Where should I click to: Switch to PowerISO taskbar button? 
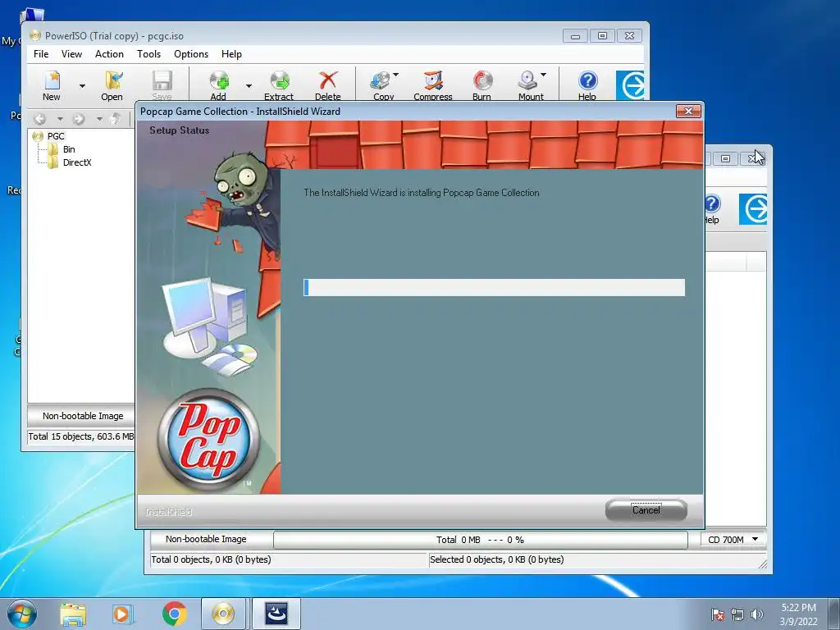(x=223, y=614)
